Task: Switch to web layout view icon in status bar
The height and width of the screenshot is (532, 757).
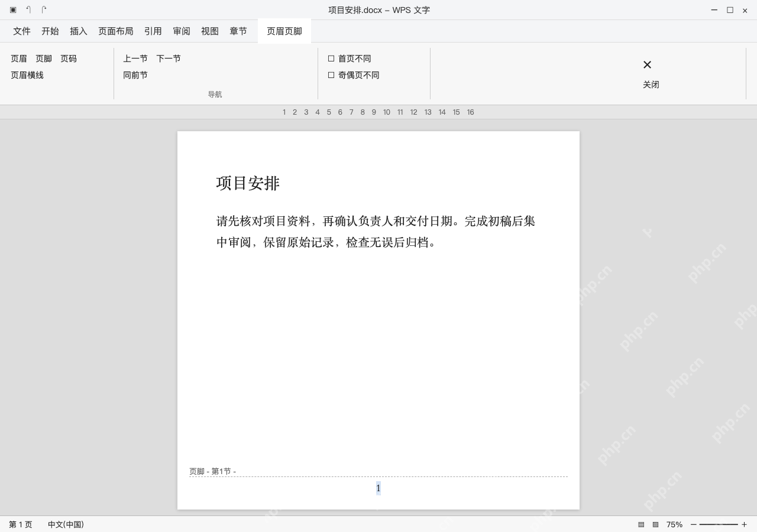Action: click(655, 524)
